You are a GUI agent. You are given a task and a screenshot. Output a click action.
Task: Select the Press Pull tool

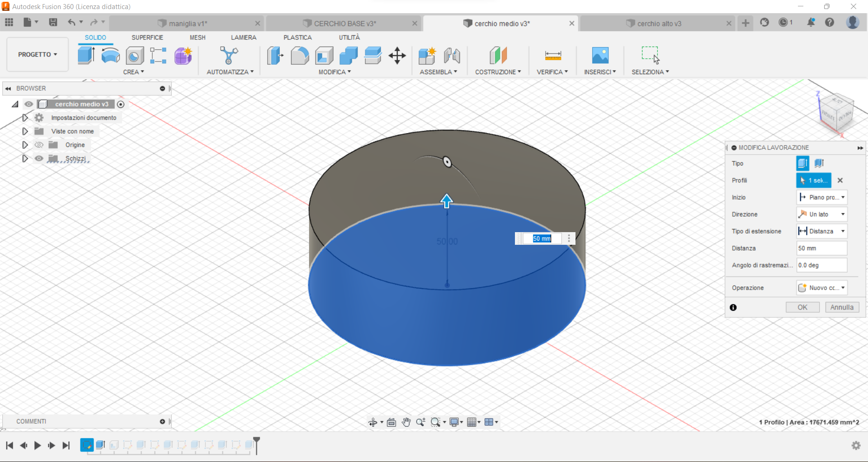[x=275, y=55]
